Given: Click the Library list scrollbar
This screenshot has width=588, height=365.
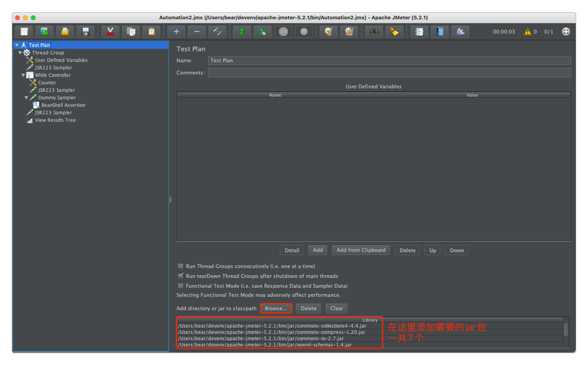Looking at the screenshot, I should [x=566, y=330].
